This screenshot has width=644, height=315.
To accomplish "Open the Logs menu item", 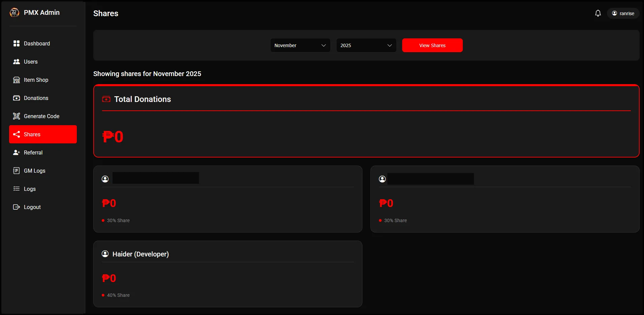I will coord(30,189).
